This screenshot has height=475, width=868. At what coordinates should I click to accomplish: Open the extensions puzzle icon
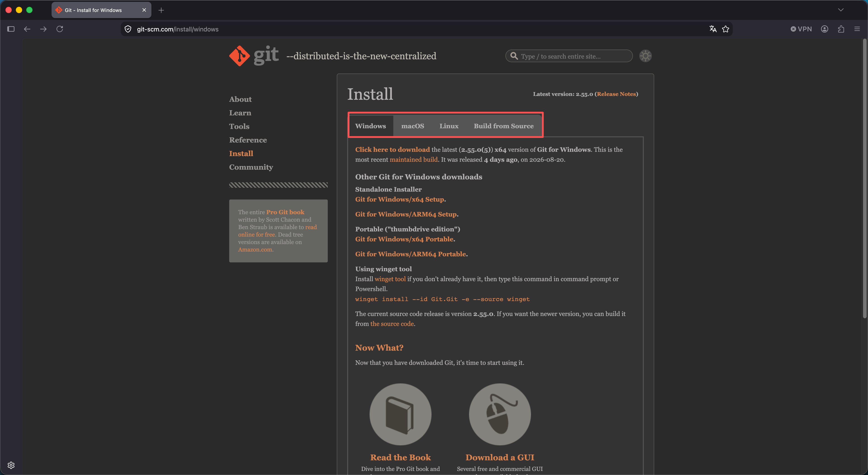click(841, 29)
